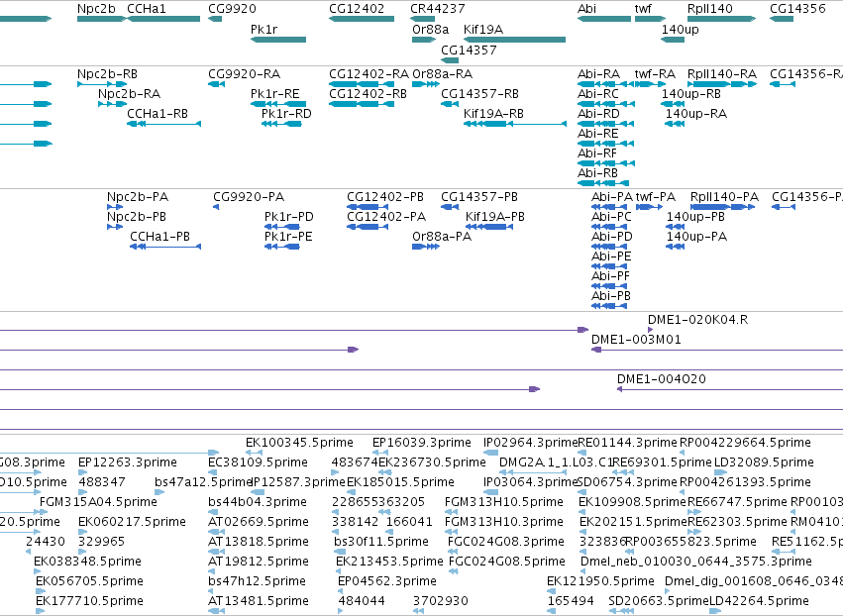Click the Pk1r-RD transcript label

tap(286, 114)
